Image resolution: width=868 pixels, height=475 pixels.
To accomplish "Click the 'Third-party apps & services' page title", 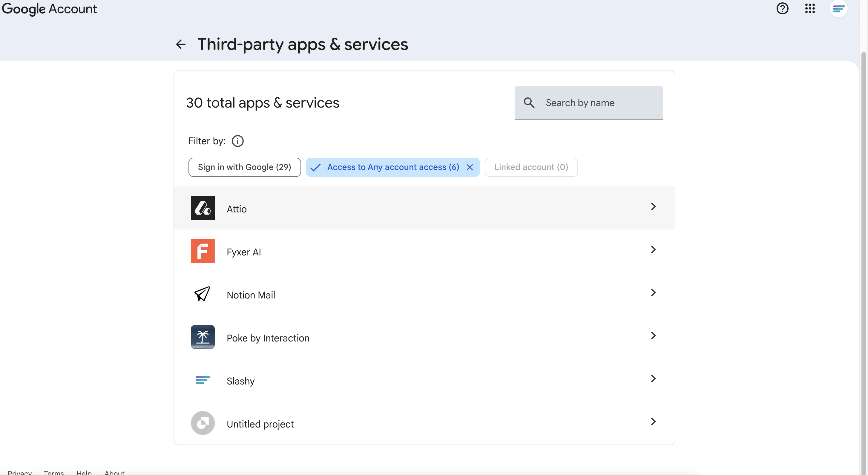I will 303,44.
